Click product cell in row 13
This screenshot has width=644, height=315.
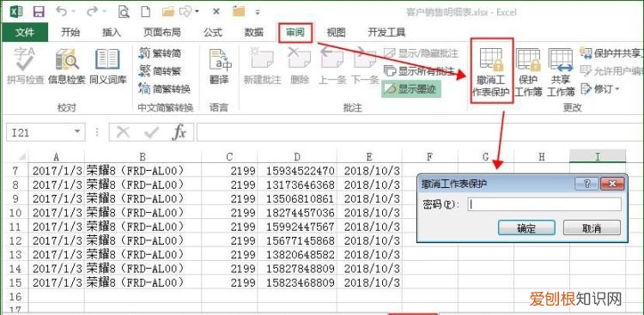pos(143,254)
